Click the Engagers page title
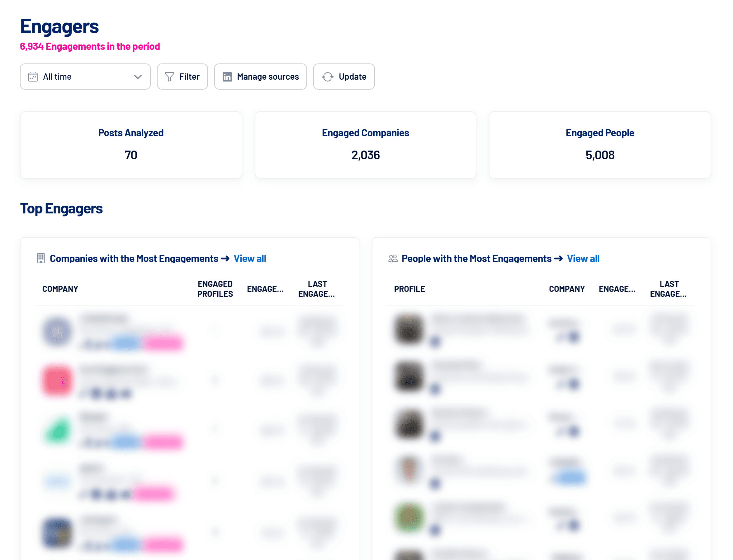 point(59,27)
